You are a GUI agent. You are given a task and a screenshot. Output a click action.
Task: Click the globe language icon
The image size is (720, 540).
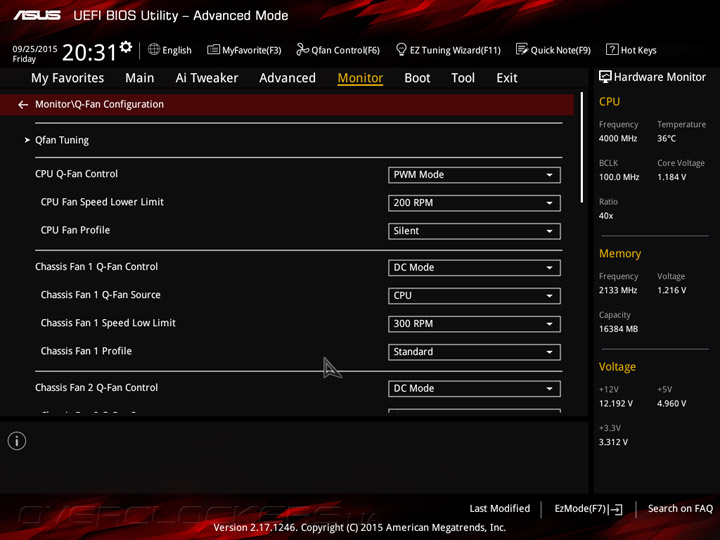coord(154,50)
